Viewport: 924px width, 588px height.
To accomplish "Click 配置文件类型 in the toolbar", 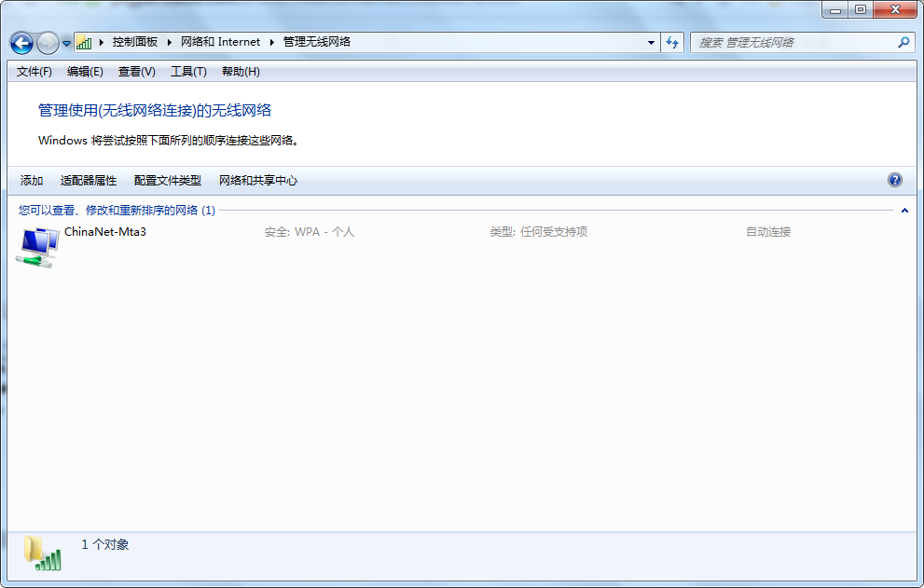I will tap(167, 181).
